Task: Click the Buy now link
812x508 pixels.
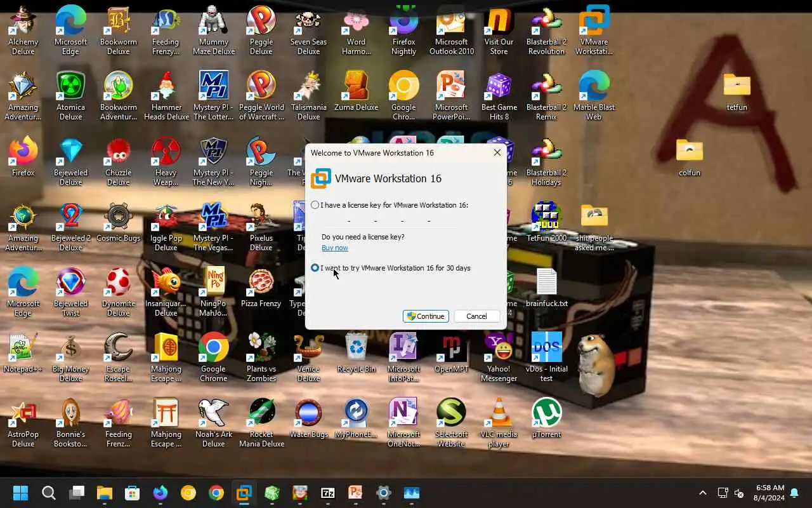Action: click(334, 248)
